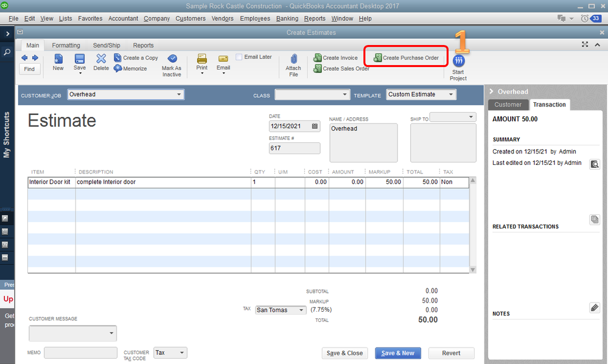608x364 pixels.
Task: Open the Class dropdown
Action: click(x=344, y=94)
